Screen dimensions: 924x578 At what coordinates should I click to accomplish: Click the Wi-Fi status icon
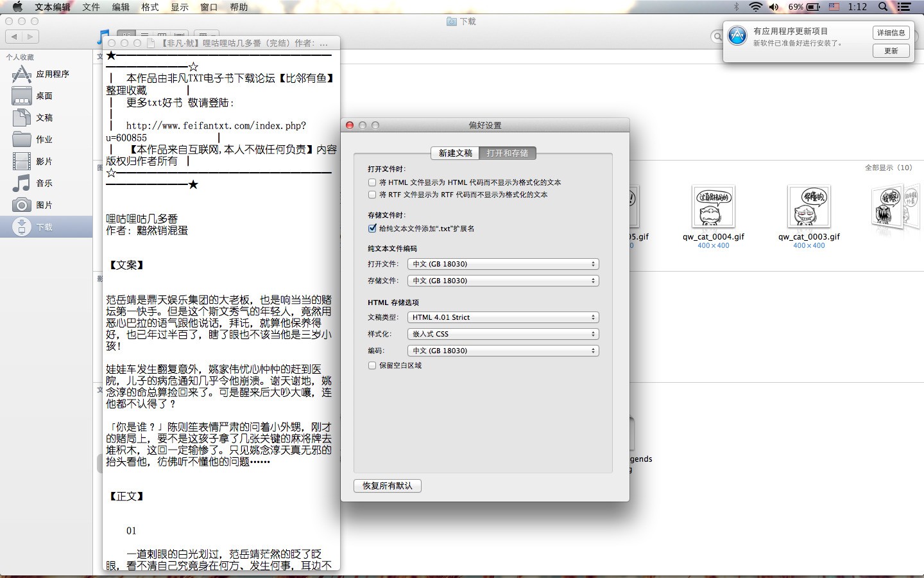point(756,7)
